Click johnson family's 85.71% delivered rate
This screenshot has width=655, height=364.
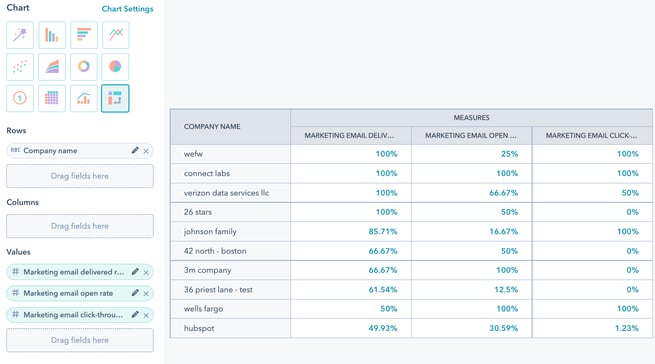coord(383,232)
